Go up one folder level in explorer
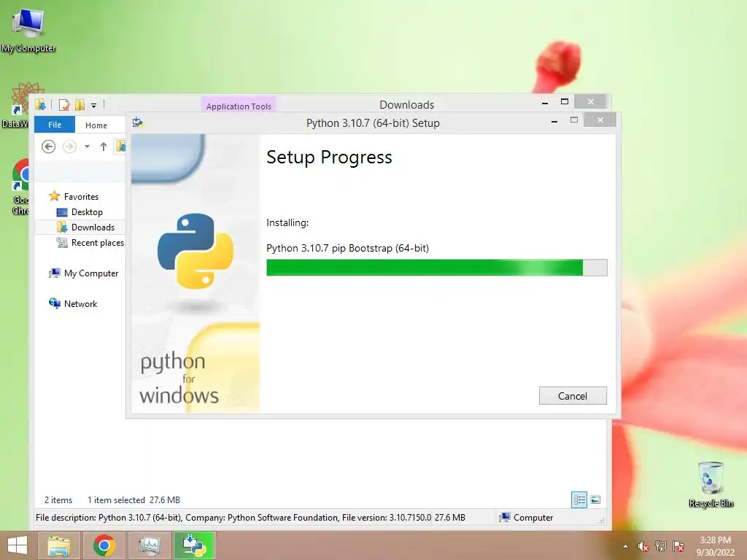This screenshot has height=560, width=747. pyautogui.click(x=104, y=147)
